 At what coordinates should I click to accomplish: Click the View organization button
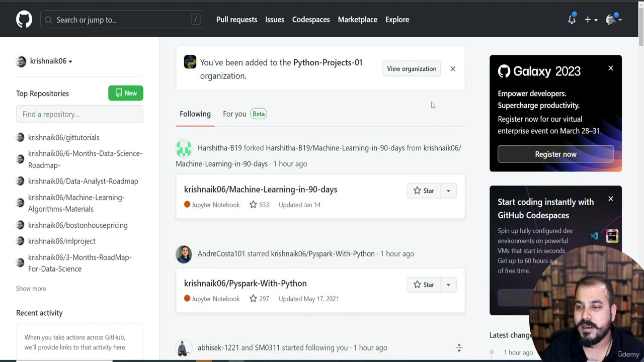[x=412, y=69]
